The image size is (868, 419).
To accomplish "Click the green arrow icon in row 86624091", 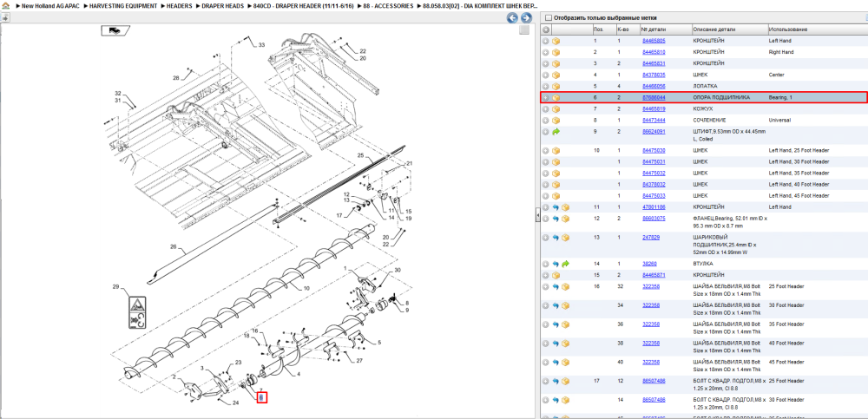I will [x=556, y=132].
